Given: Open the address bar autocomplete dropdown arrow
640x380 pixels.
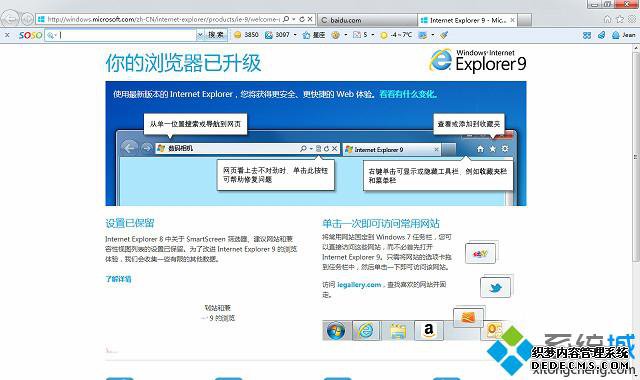Looking at the screenshot, I should (x=293, y=19).
